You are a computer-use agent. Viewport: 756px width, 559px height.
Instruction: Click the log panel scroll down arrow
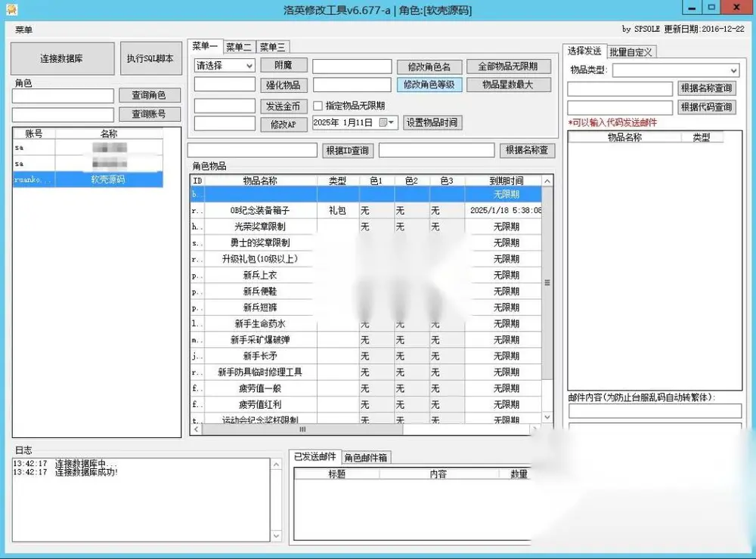[x=276, y=536]
